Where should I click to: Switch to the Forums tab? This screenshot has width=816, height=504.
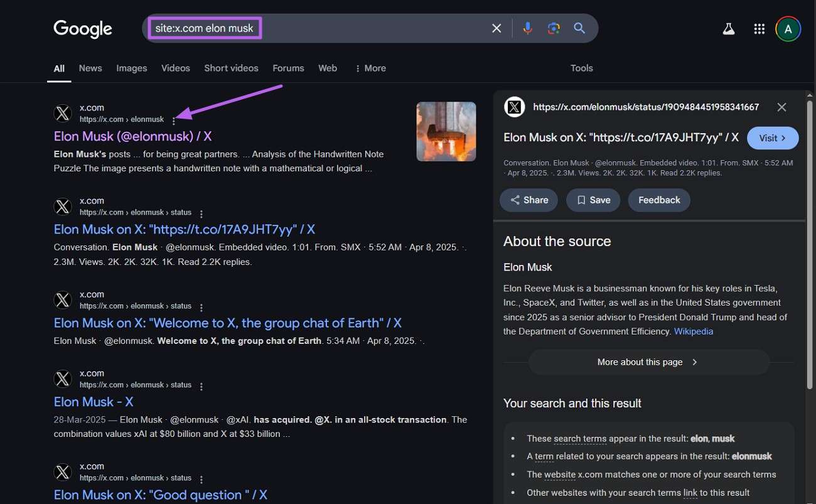tap(288, 68)
